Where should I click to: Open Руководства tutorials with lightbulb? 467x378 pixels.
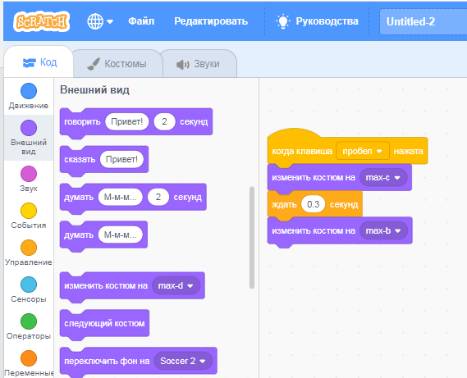point(317,21)
